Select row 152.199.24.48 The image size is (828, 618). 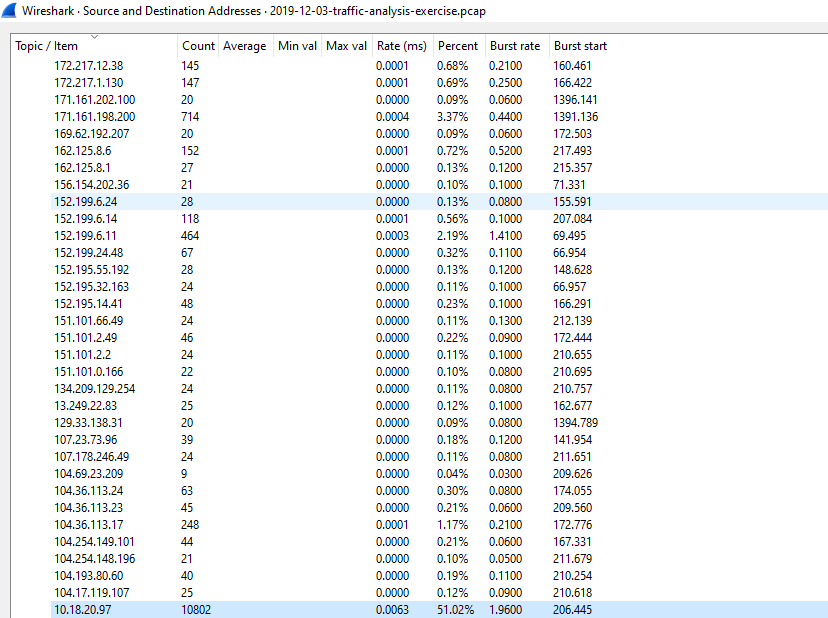tap(439, 252)
